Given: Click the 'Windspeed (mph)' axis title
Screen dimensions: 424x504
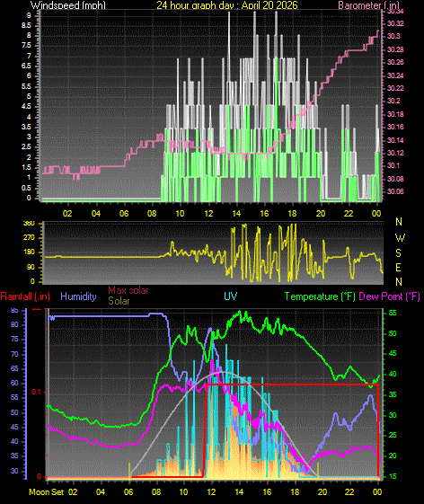Looking at the screenshot, I should [68, 4].
